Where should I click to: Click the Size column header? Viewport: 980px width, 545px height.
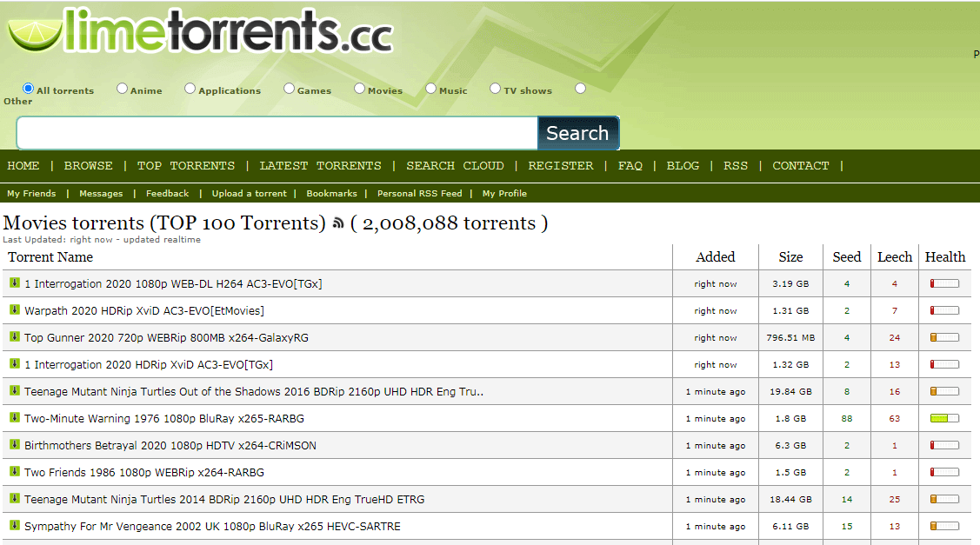pos(790,257)
